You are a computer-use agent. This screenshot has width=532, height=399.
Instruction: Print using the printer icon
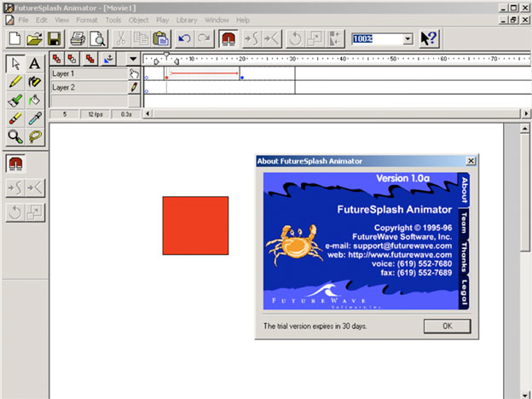[78, 38]
